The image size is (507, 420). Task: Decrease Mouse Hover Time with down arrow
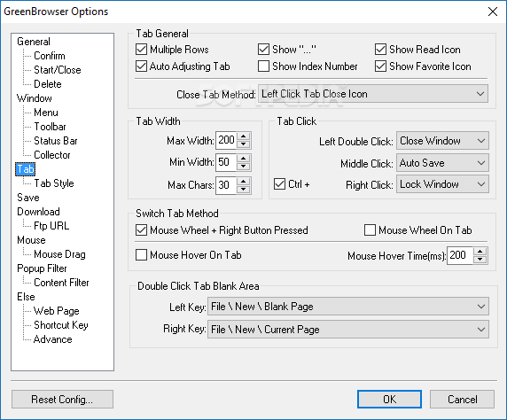[480, 260]
